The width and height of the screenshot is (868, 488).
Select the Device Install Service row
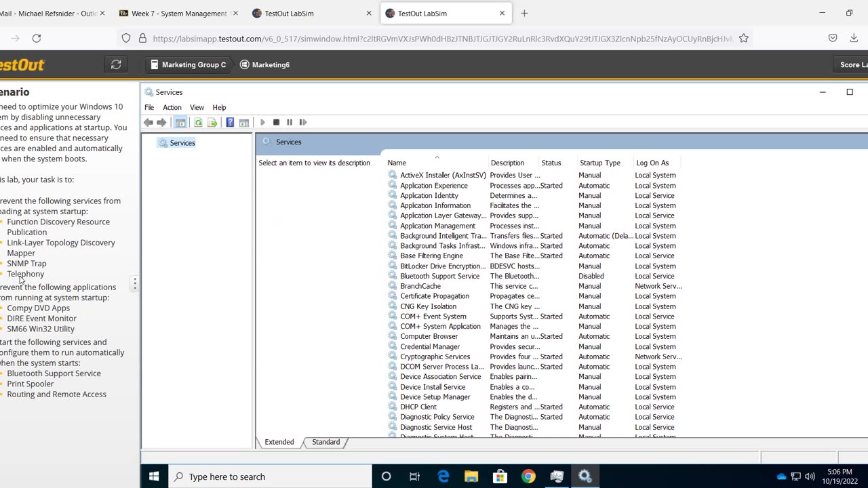[x=534, y=387]
